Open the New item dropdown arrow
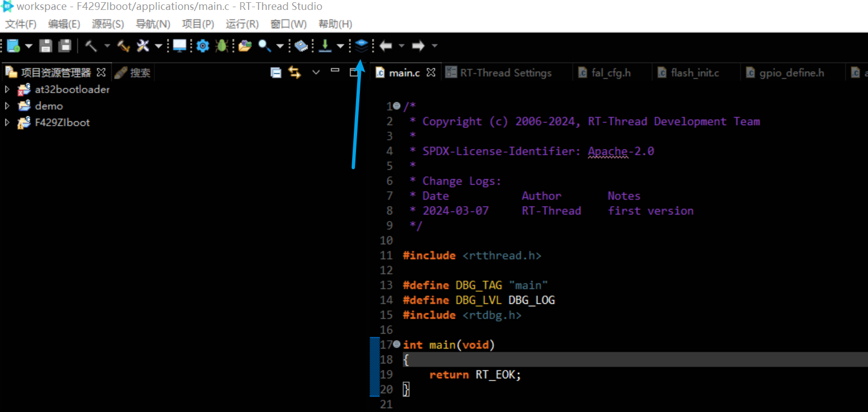This screenshot has width=868, height=412. point(29,46)
